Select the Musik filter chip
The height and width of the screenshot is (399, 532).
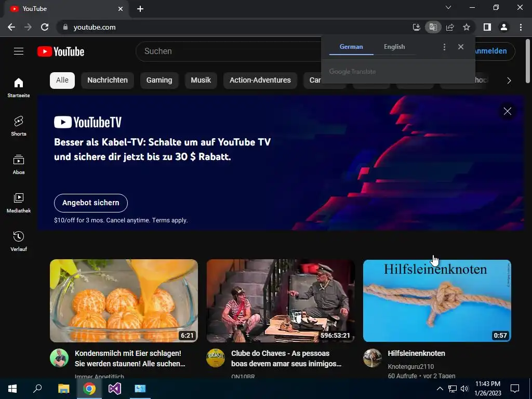[x=201, y=81]
